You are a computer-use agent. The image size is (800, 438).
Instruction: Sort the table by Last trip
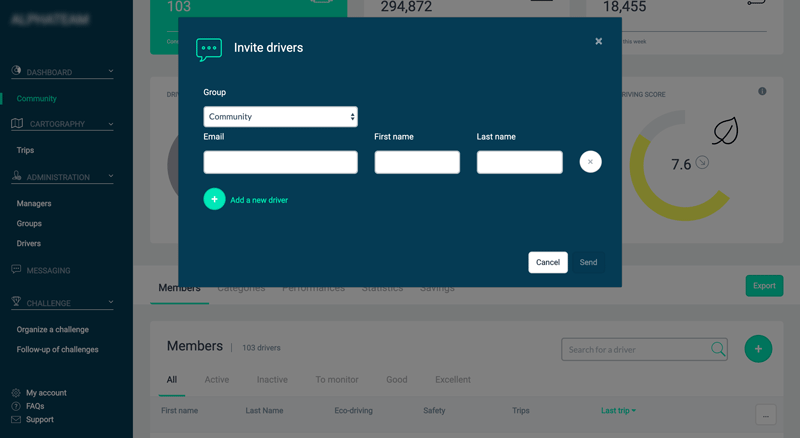tap(618, 411)
